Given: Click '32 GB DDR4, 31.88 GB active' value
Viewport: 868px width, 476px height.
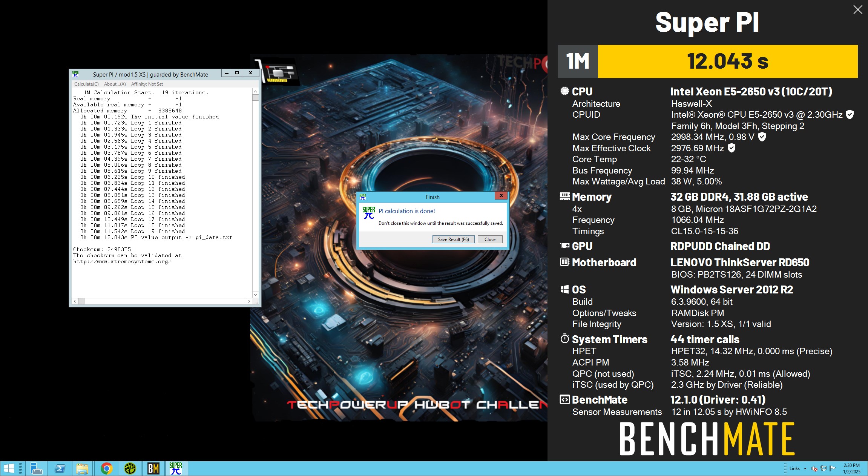Looking at the screenshot, I should 739,197.
